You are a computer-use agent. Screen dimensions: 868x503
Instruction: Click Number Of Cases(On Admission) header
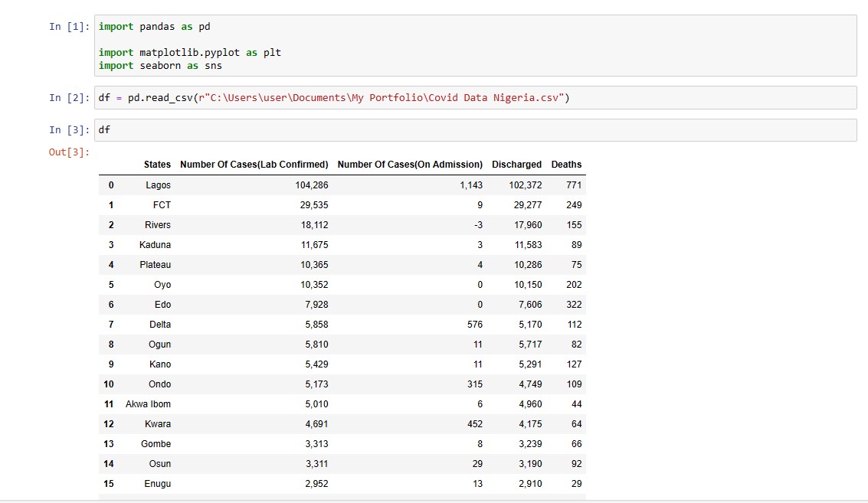point(410,165)
